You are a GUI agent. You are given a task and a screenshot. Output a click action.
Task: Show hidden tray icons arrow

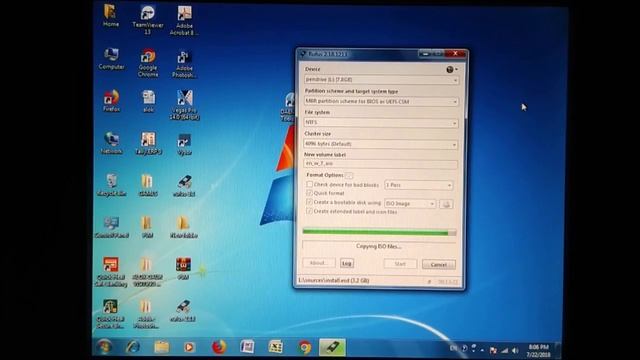click(482, 350)
